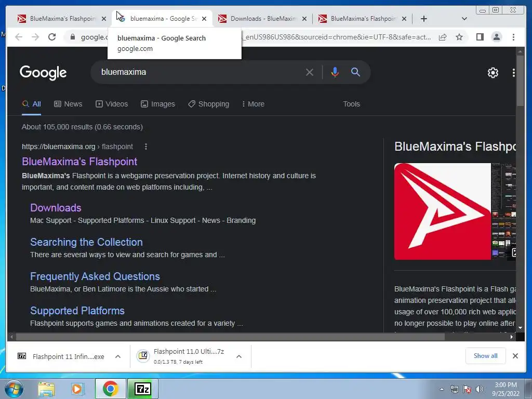
Task: Click Show all downloads button
Action: tap(486, 356)
